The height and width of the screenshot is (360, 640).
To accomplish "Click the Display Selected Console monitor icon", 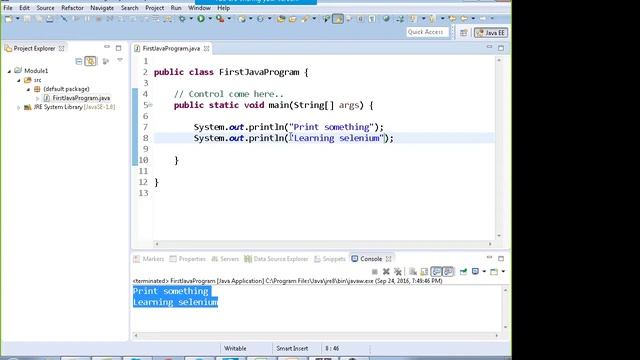I will 475,271.
